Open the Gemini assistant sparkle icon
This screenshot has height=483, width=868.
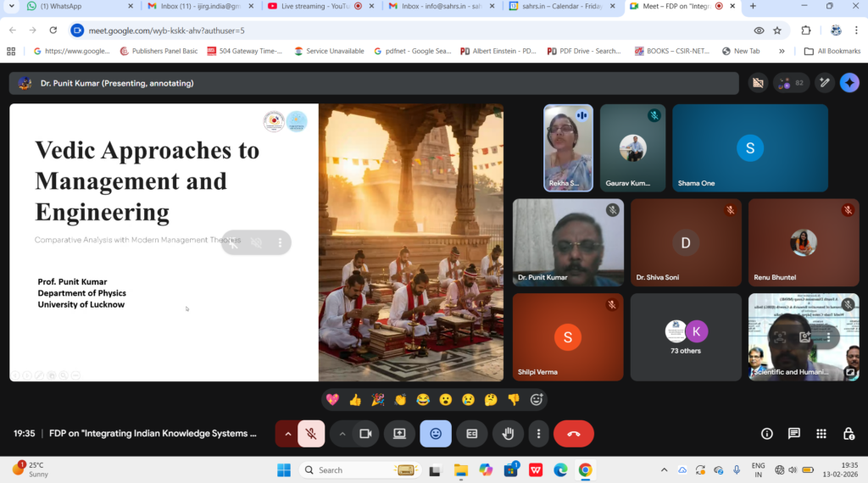(x=849, y=83)
